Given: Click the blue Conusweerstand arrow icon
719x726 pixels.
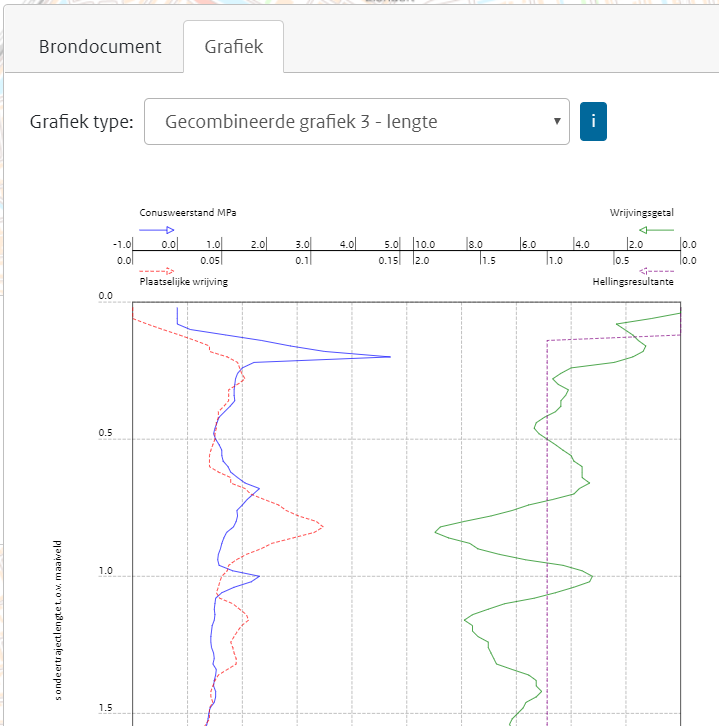Looking at the screenshot, I should click(x=156, y=229).
